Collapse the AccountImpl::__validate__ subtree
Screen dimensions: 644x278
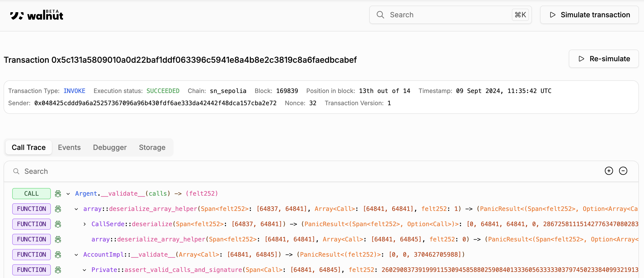(76, 255)
